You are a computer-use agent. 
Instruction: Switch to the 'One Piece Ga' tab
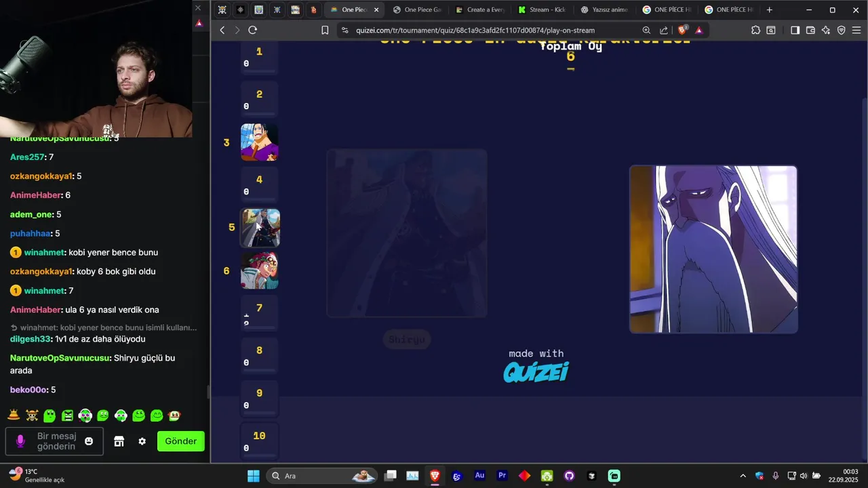click(x=416, y=10)
